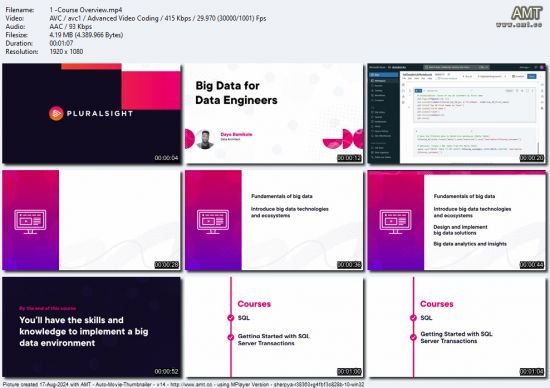Click the SQL checkmark bullet in 00:01:04 frame
The width and height of the screenshot is (550, 388).
(413, 318)
